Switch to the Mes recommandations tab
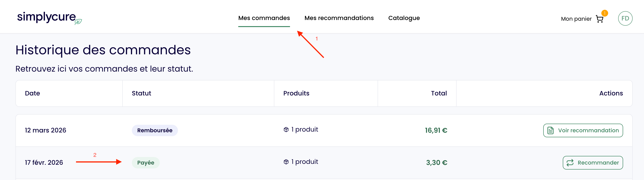 click(x=339, y=18)
